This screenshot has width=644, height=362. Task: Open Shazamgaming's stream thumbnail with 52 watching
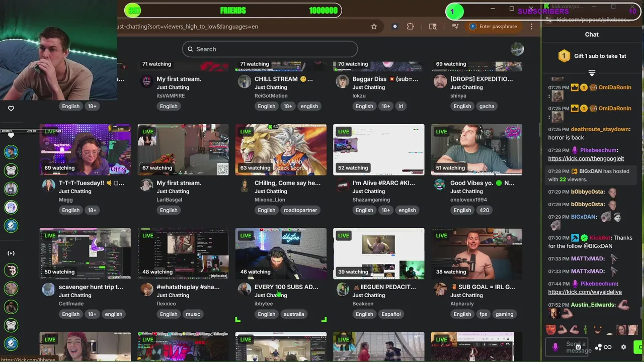(x=379, y=150)
